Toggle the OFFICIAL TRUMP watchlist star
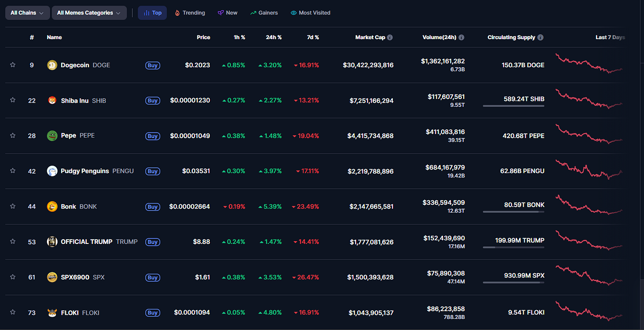 [13, 241]
